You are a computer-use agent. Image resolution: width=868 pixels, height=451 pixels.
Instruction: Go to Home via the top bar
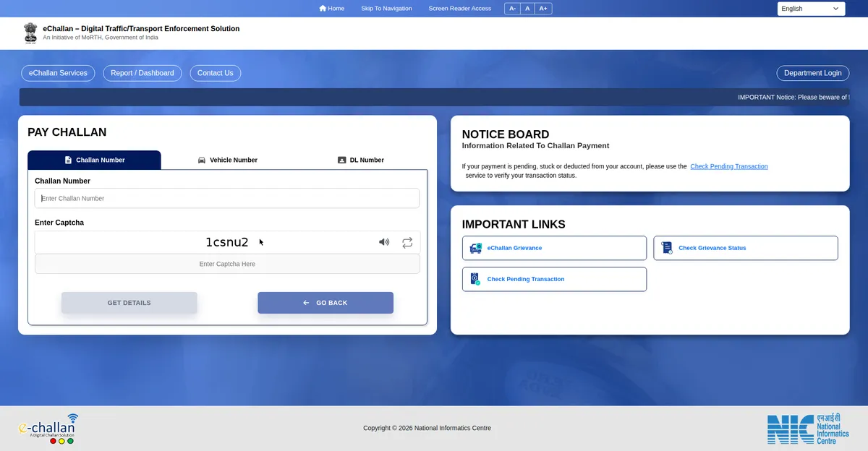[332, 9]
